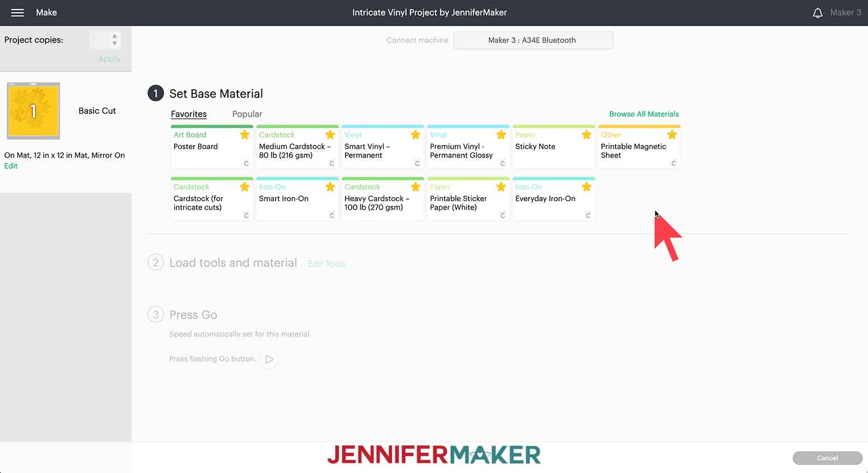Viewport: 868px width, 473px height.
Task: Unfavorite Printable Sticker Paper star
Action: (x=501, y=187)
